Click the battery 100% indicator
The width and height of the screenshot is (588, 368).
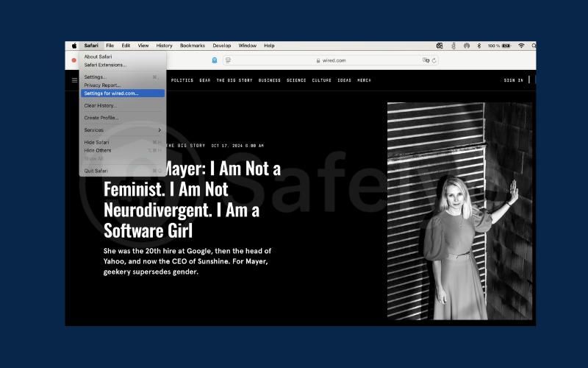(499, 46)
